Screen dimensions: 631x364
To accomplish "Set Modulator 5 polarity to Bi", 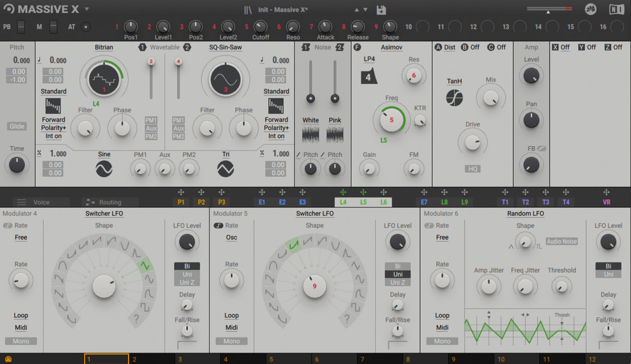I will pos(397,266).
